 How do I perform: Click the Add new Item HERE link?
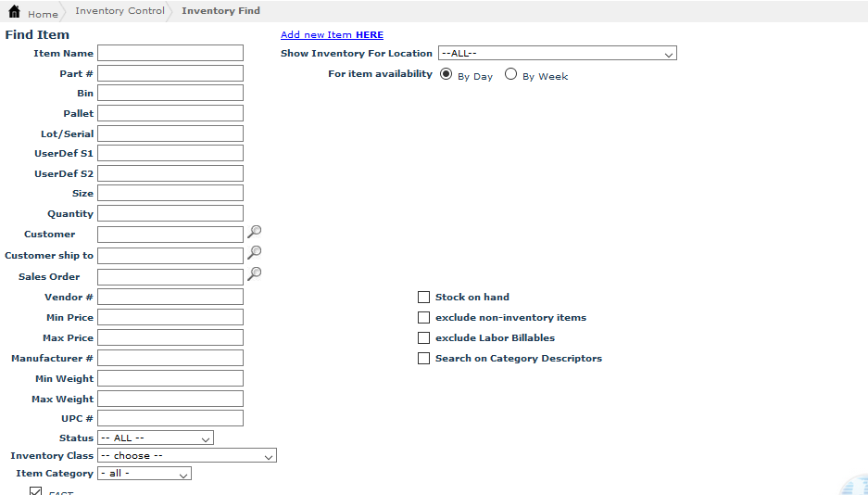pyautogui.click(x=332, y=35)
